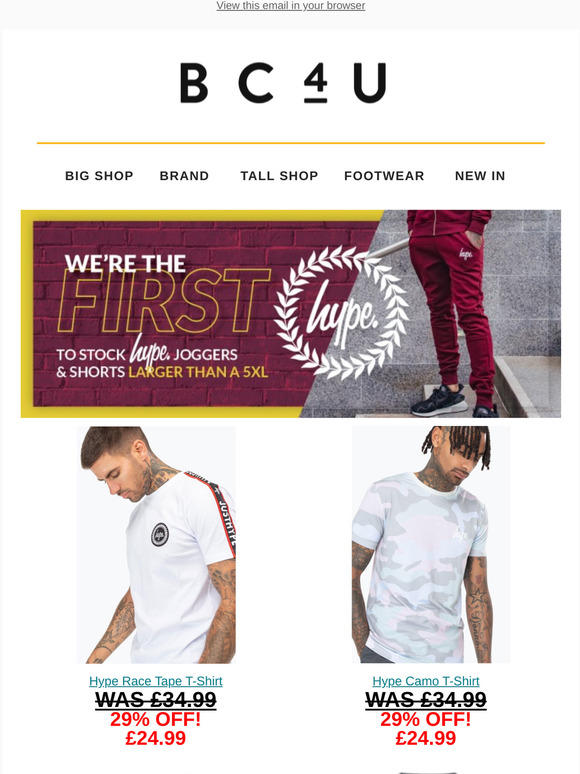
Task: Click 'WAS £34.99' under the Race Tape T-Shirt
Action: click(155, 700)
